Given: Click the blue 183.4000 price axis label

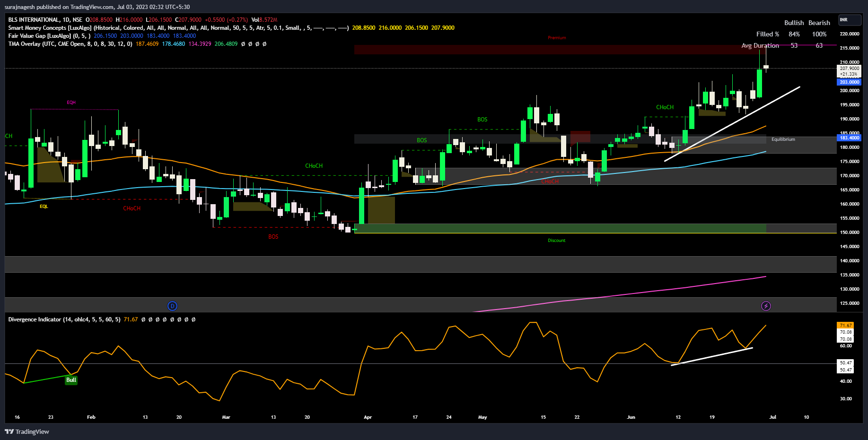Looking at the screenshot, I should click(x=850, y=138).
